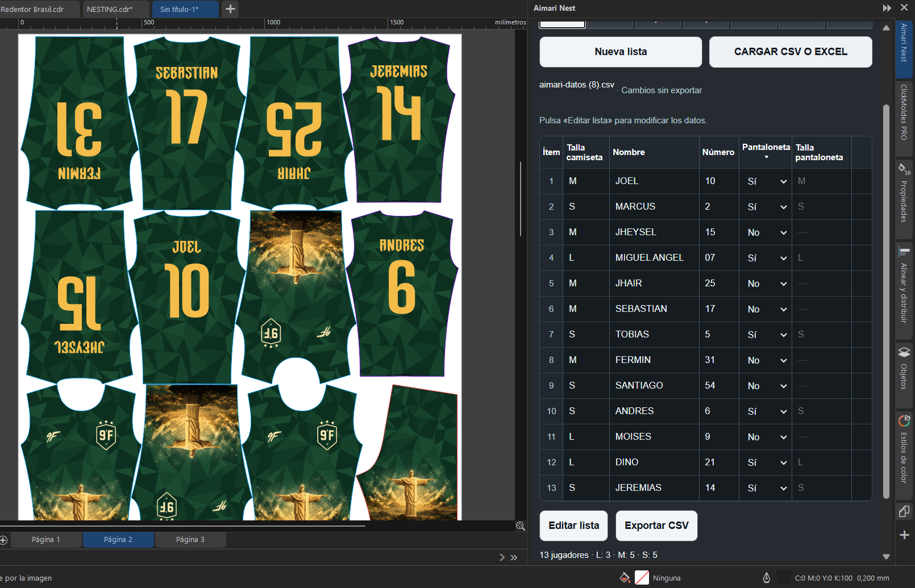
Task: Click the CARGAR CSV O EXCEL button
Action: [x=791, y=52]
